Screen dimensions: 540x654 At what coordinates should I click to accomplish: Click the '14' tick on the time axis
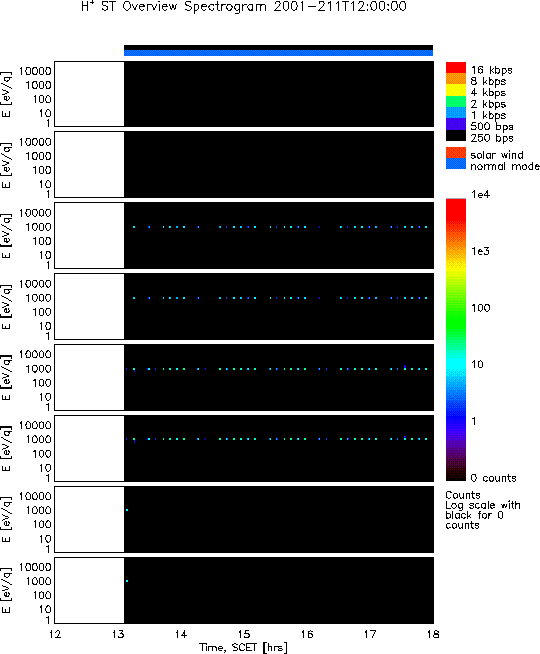pyautogui.click(x=181, y=634)
